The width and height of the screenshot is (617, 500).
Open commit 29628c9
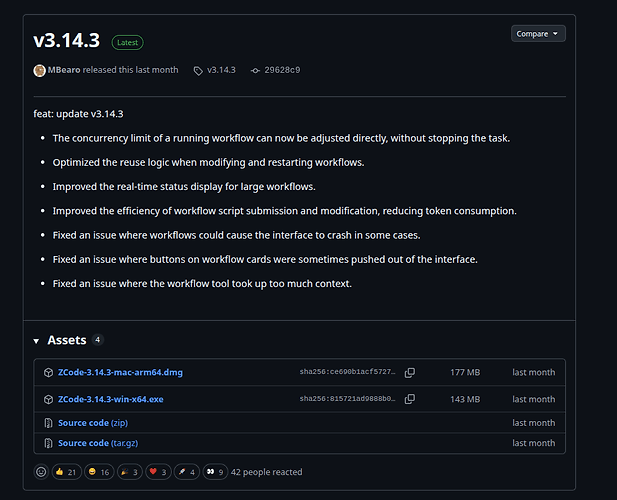pos(282,70)
